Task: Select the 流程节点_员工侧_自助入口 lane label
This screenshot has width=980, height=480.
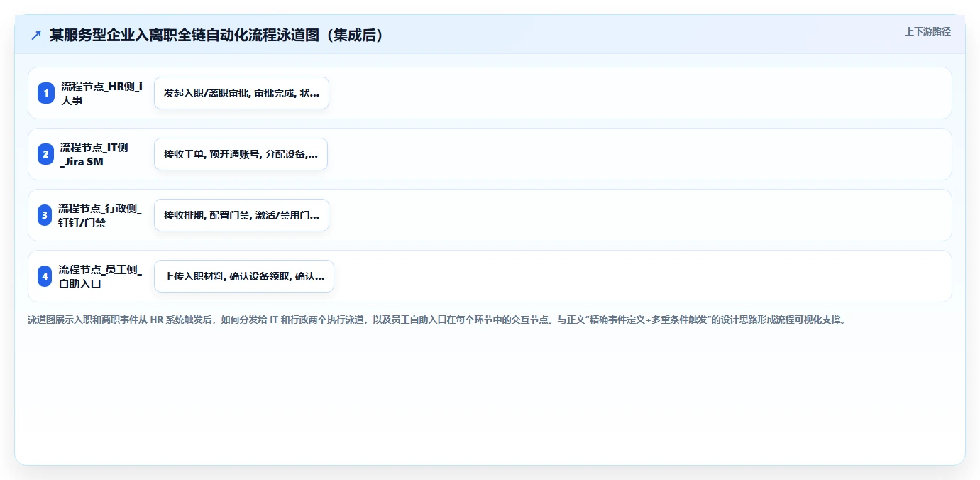Action: tap(100, 276)
